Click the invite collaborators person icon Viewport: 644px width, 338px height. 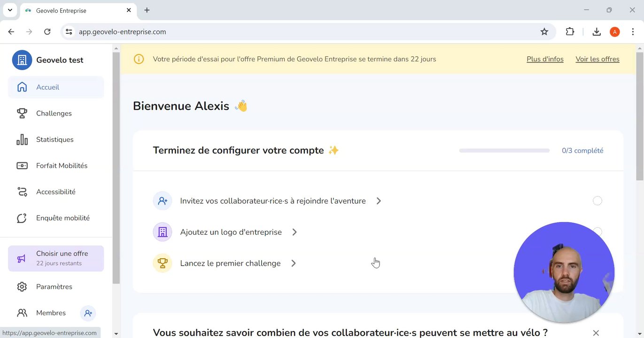pyautogui.click(x=163, y=201)
